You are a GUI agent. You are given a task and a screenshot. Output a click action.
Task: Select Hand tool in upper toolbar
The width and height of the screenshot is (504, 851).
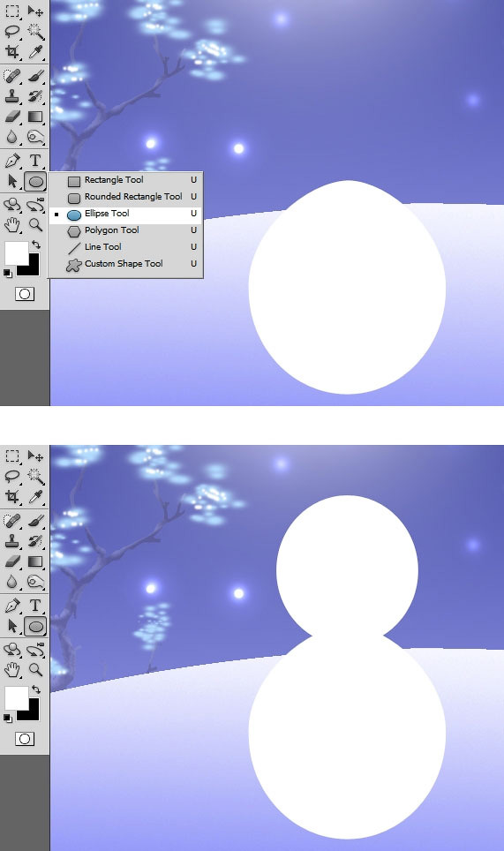(x=12, y=225)
